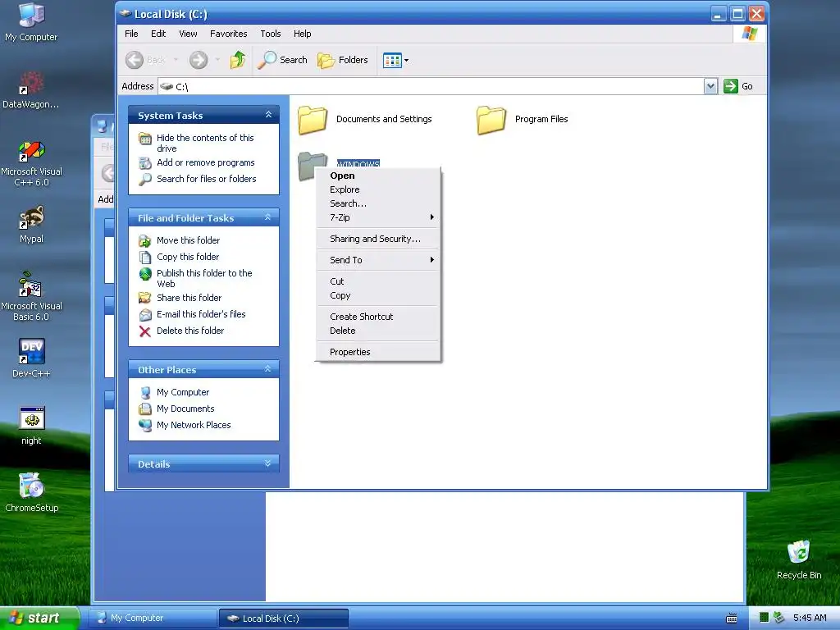Viewport: 840px width, 630px height.
Task: Choose Search... in context menu
Action: coord(377,203)
